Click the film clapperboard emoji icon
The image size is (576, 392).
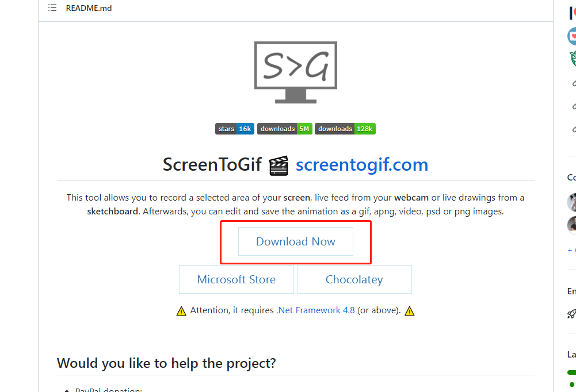[279, 166]
